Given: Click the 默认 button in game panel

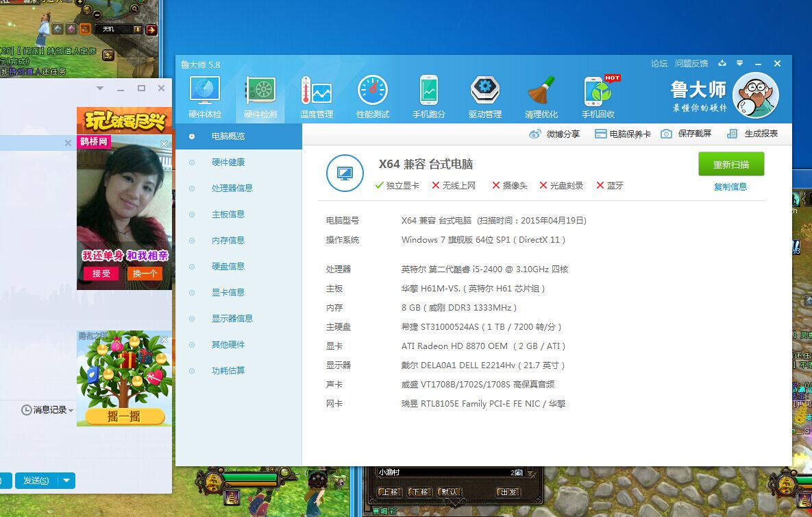Looking at the screenshot, I should 449,492.
